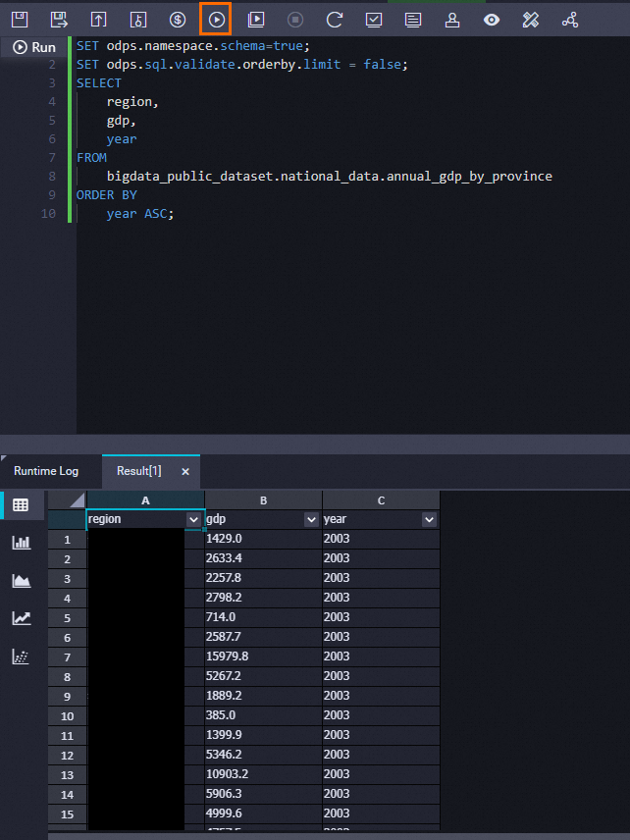Click the FROM keyword in the editor

click(x=91, y=157)
